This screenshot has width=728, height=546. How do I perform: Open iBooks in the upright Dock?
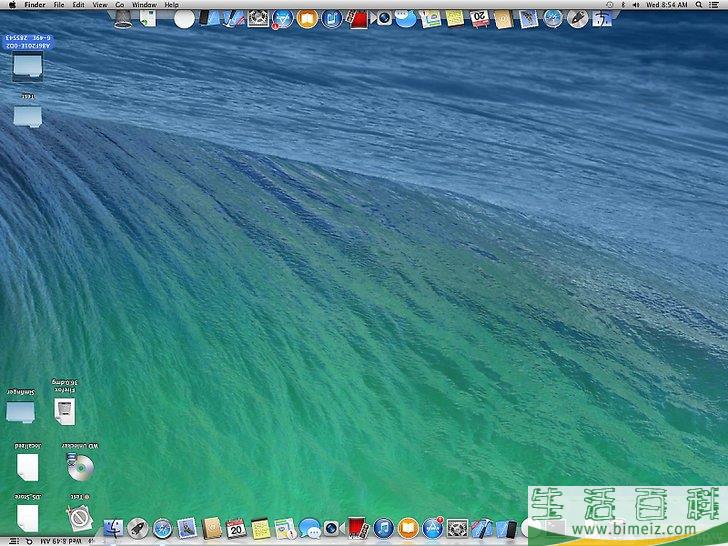[x=408, y=528]
